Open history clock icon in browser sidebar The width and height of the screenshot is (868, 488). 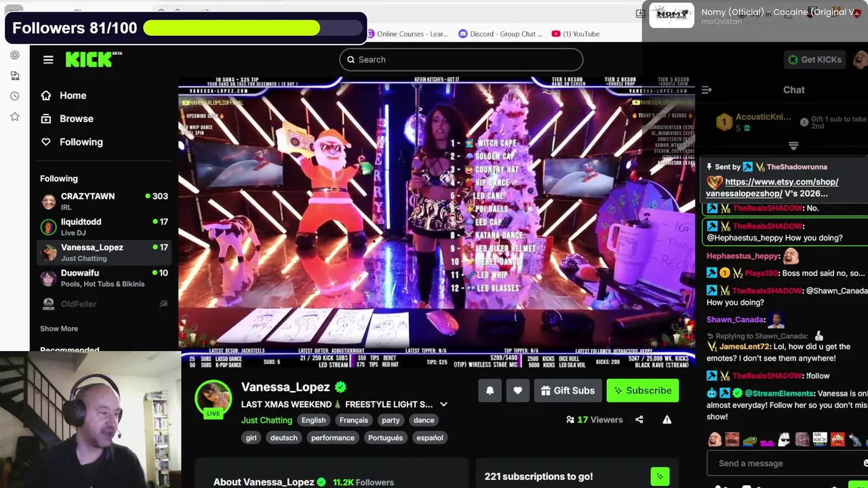tap(15, 96)
